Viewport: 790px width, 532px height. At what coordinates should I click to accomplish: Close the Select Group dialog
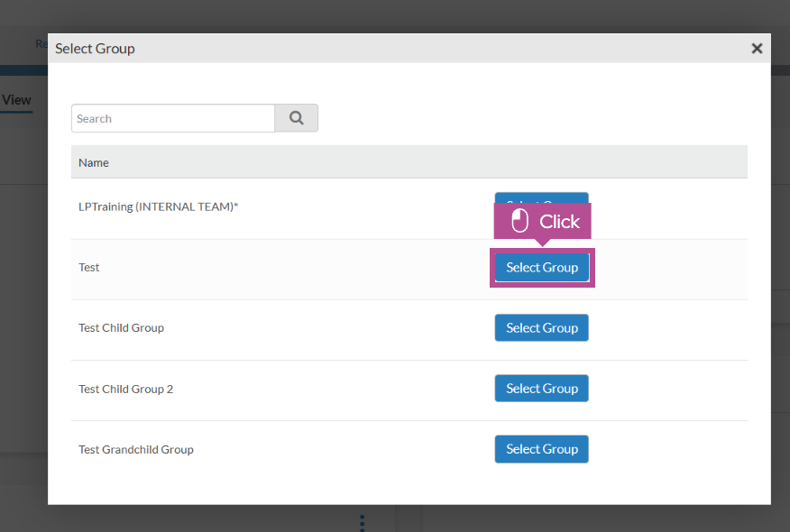click(x=757, y=49)
